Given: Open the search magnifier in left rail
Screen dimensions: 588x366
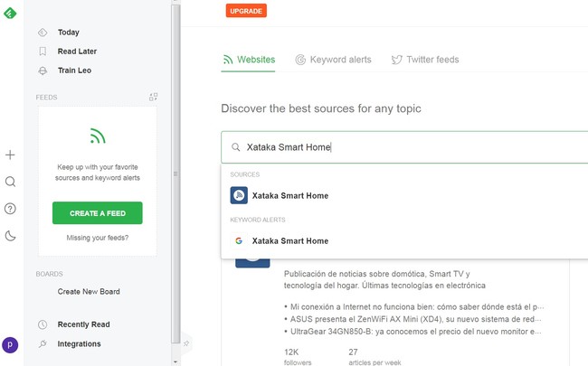Looking at the screenshot, I should (x=10, y=182).
